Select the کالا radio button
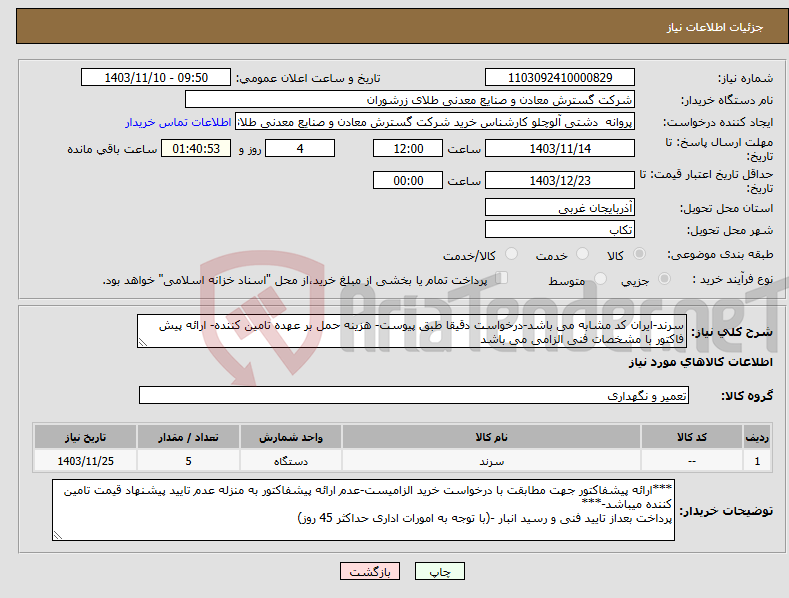Viewport: 789px width, 598px height. coord(639,254)
